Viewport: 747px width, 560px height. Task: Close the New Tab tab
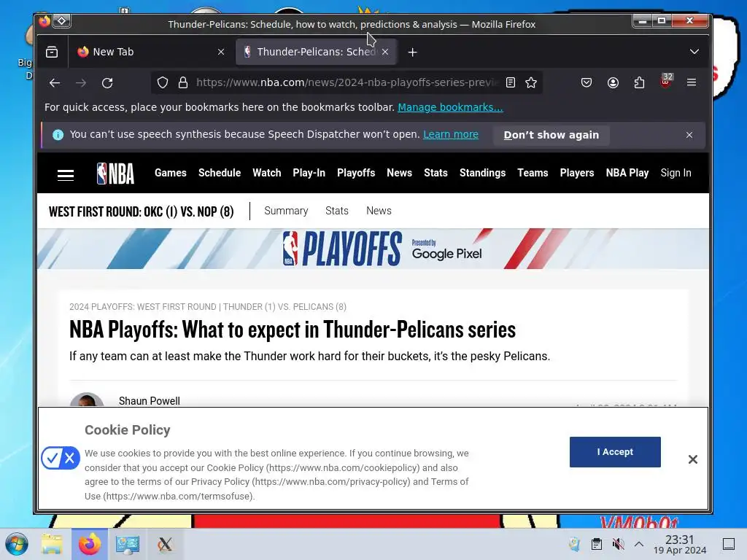tap(221, 52)
